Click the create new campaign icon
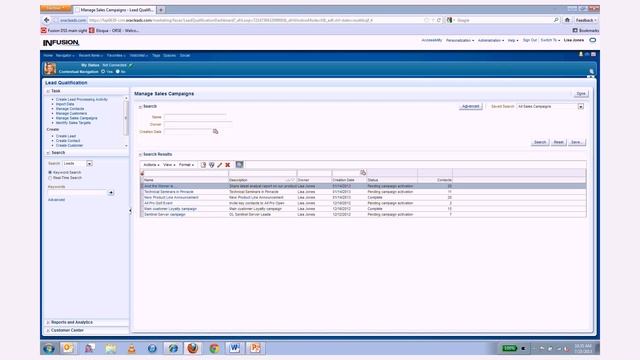This screenshot has width=640, height=360. 203,165
